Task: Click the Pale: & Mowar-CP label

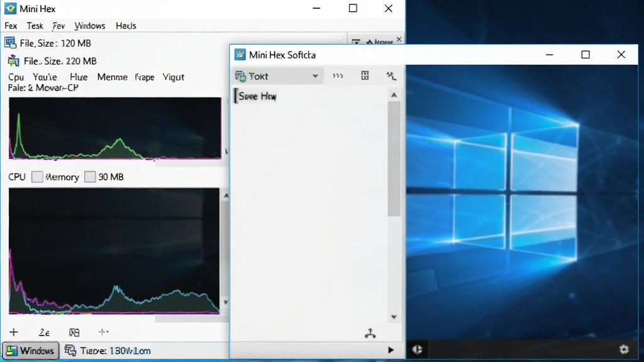Action: pyautogui.click(x=43, y=88)
